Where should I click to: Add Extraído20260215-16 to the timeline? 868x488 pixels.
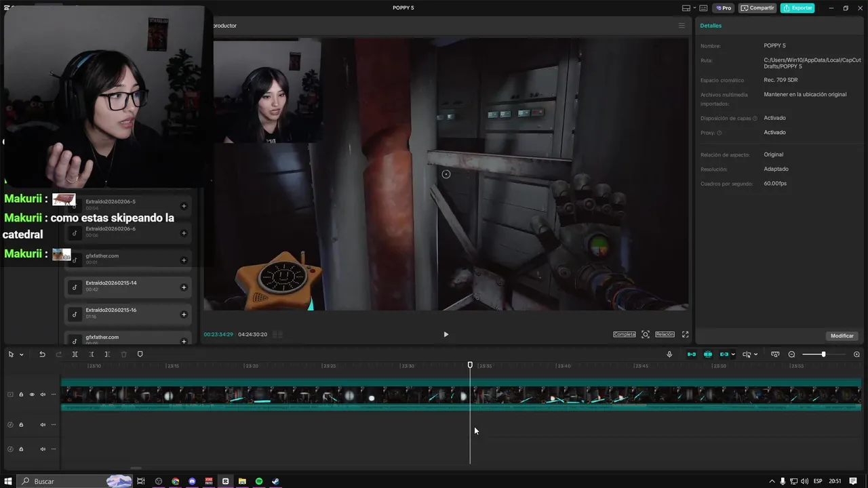pos(184,314)
